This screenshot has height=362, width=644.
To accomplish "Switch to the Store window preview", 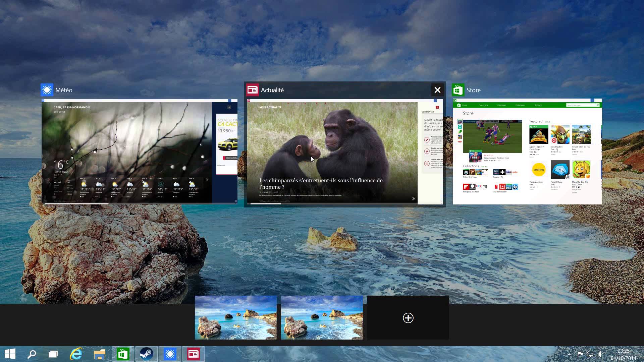I will (527, 152).
